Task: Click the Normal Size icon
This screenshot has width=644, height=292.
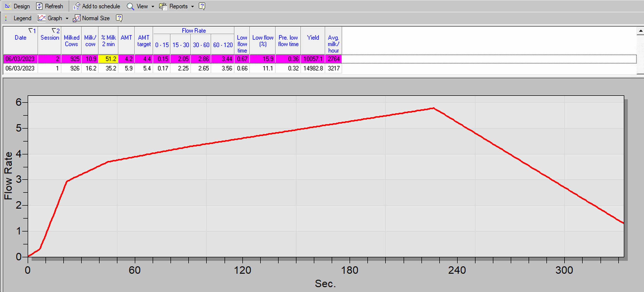Action: pyautogui.click(x=77, y=18)
